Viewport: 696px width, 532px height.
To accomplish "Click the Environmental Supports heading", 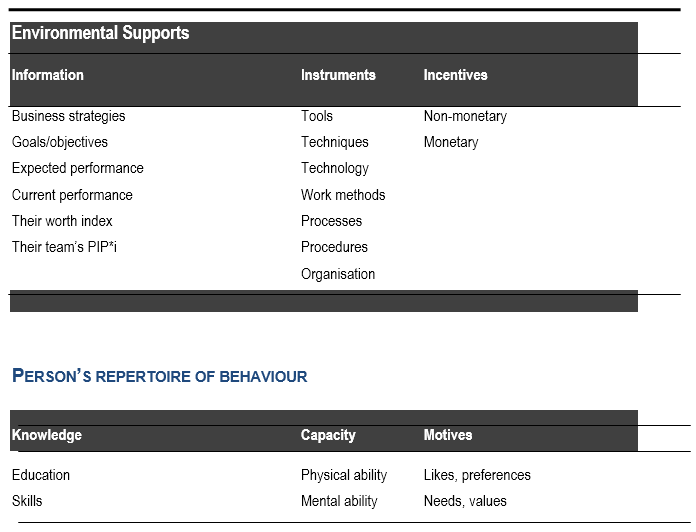I will [x=100, y=33].
